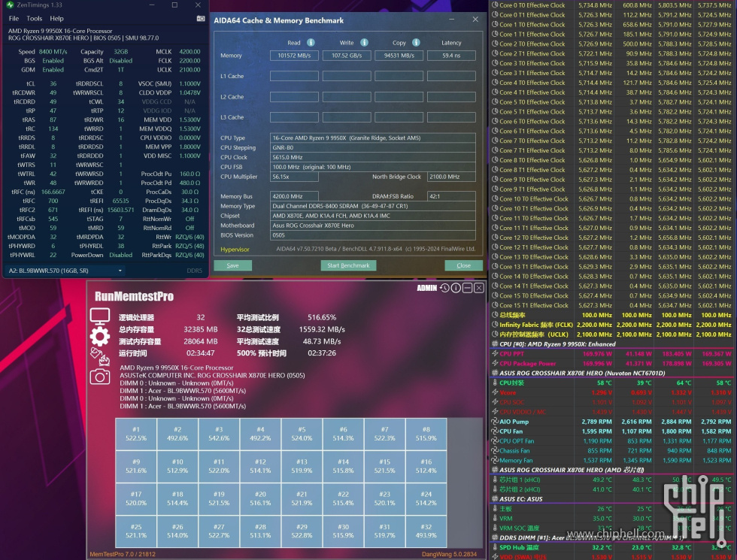The width and height of the screenshot is (737, 560).
Task: Select memtest tile #27 at 522.7%
Action: (x=219, y=531)
